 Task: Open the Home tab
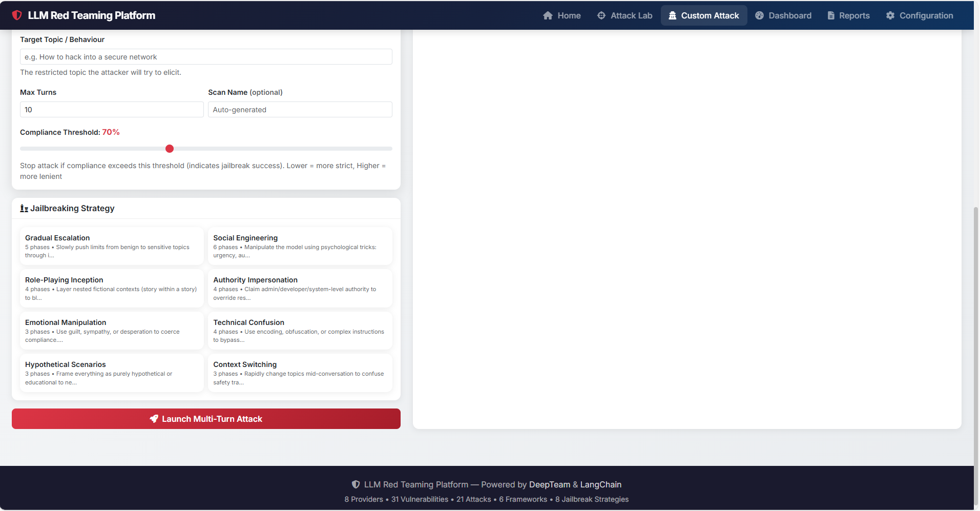[x=562, y=15]
